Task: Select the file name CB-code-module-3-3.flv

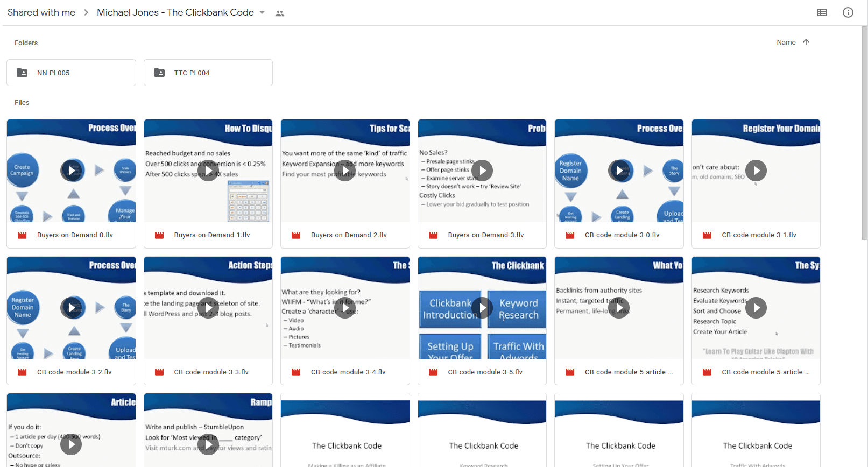Action: point(211,372)
